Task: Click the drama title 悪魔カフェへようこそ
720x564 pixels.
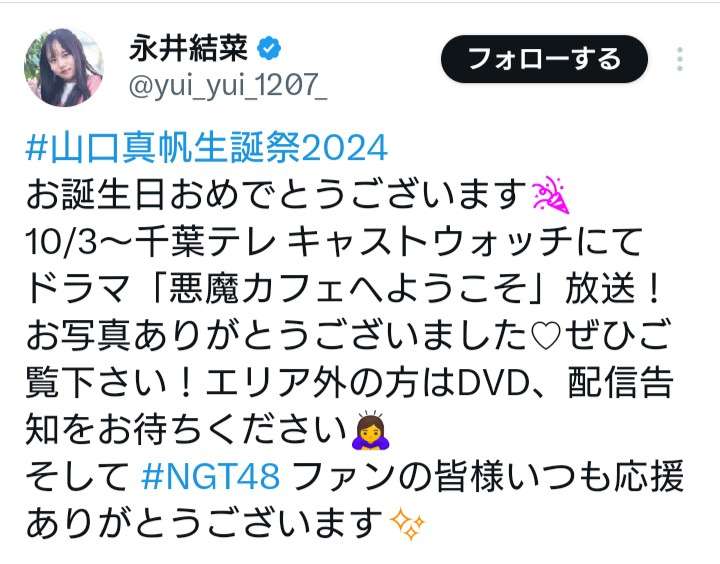Action: pos(348,288)
